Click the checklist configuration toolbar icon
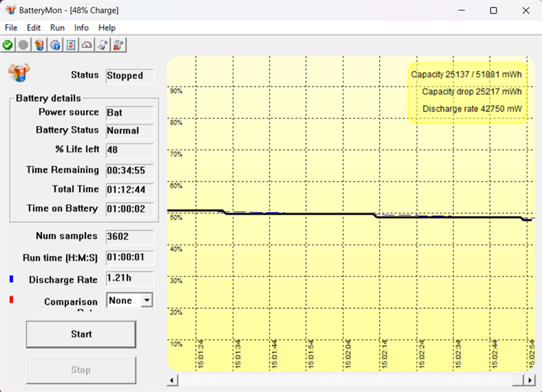This screenshot has height=392, width=542. point(71,45)
